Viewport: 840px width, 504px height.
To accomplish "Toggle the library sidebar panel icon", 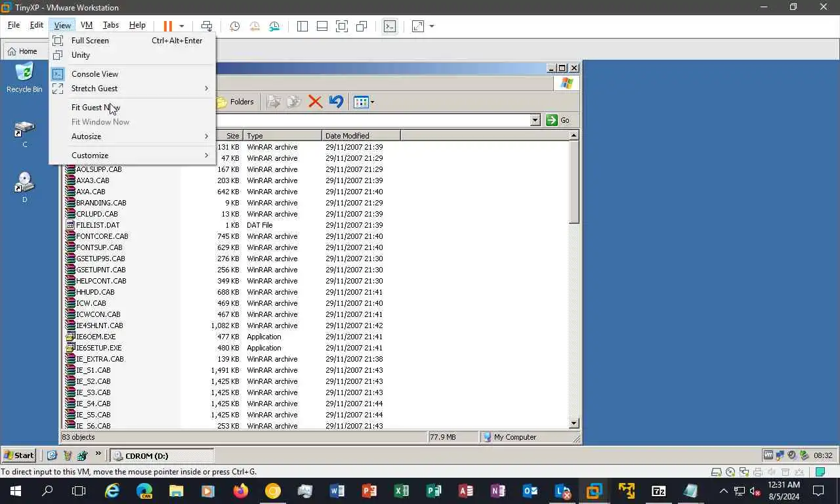I will (x=303, y=26).
